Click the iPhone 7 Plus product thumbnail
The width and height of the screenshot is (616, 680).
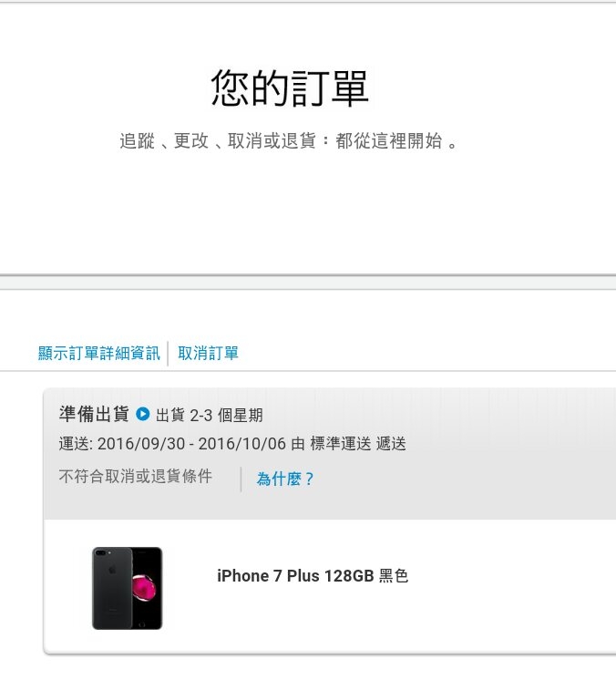(x=127, y=588)
